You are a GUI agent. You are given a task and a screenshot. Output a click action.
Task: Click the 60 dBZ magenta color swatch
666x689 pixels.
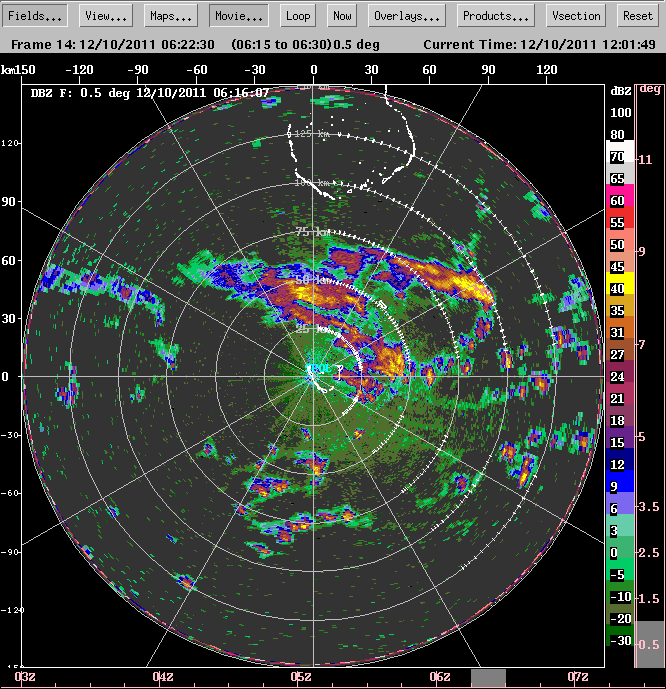(620, 196)
